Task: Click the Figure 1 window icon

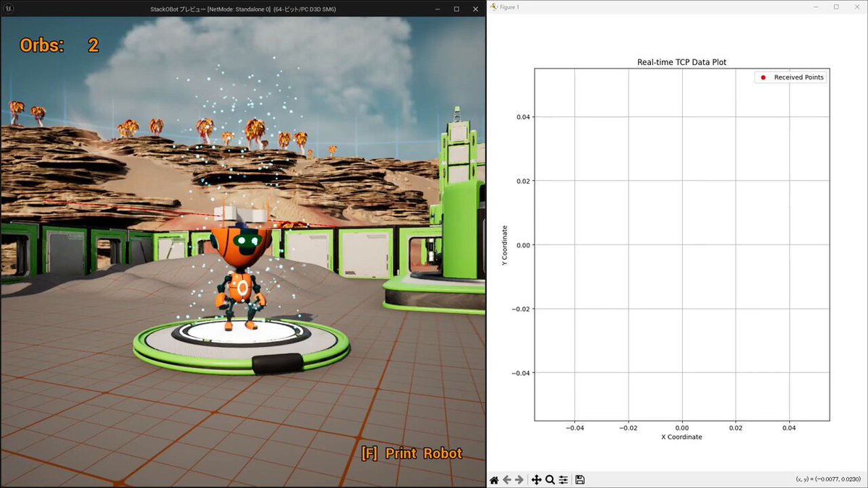Action: [494, 7]
